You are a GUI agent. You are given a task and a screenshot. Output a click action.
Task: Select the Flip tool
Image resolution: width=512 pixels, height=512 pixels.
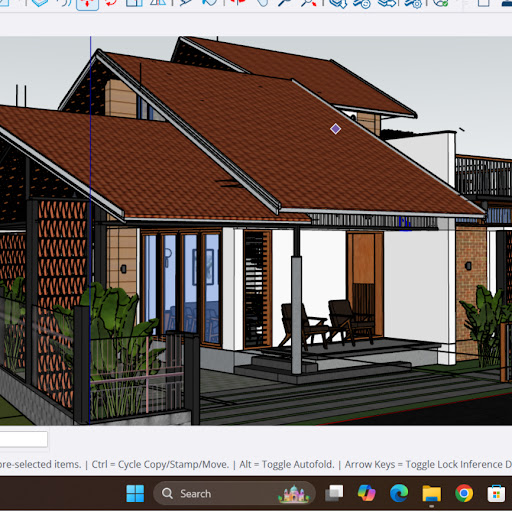(x=158, y=3)
